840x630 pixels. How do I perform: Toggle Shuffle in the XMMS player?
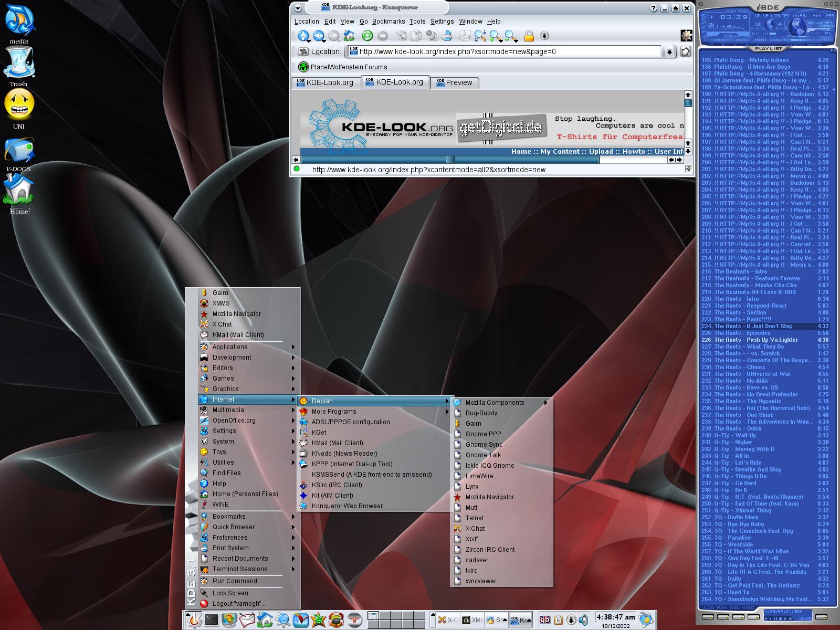pos(796,45)
